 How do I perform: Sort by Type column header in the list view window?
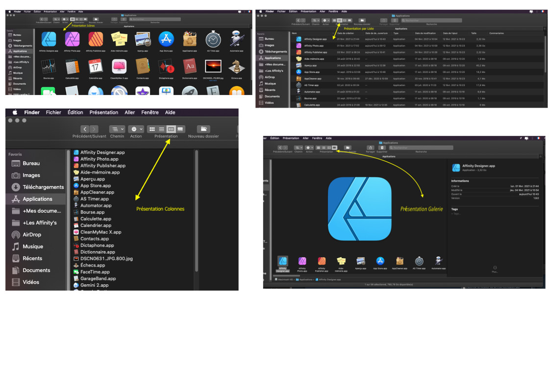point(396,33)
